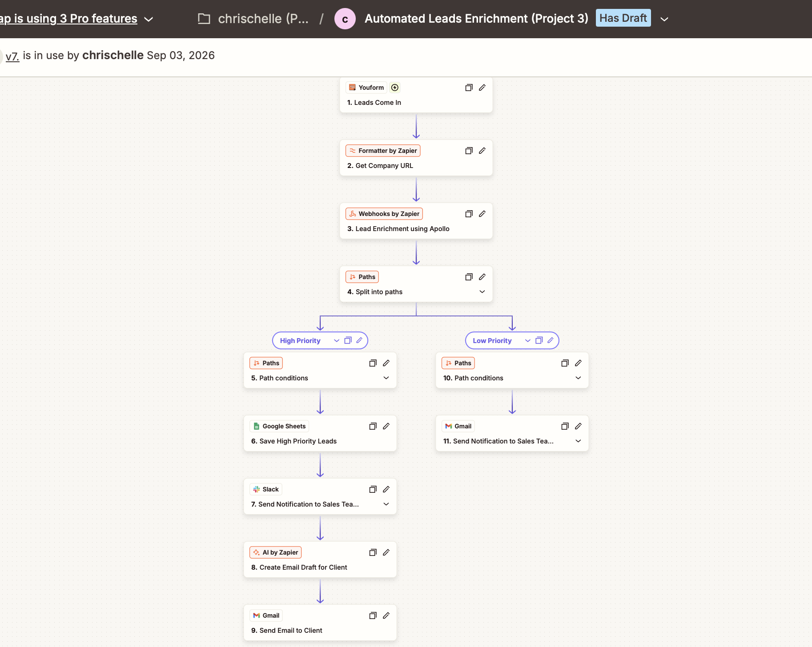Image resolution: width=812 pixels, height=647 pixels.
Task: Select the AI by Zapier app label
Action: click(276, 552)
